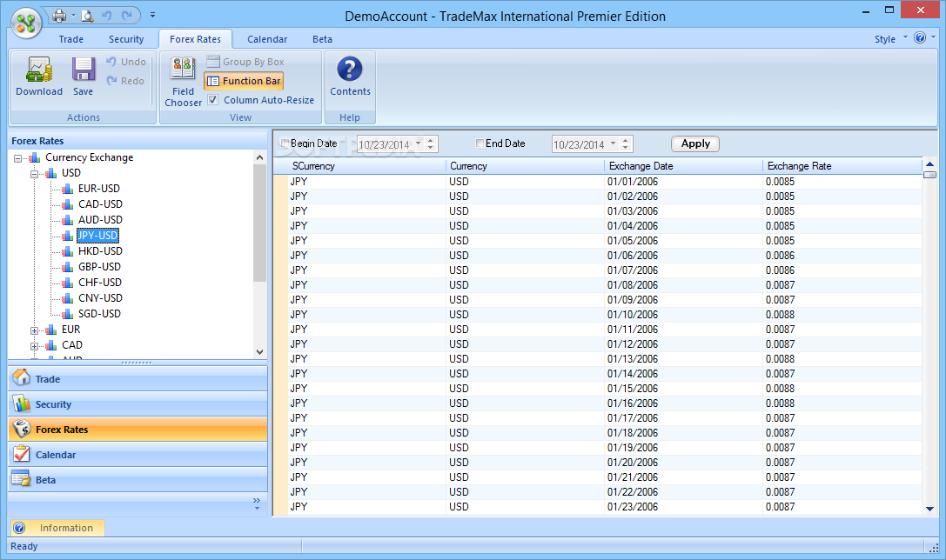Viewport: 946px width, 560px height.
Task: Expand the EUR tree node
Action: [35, 331]
